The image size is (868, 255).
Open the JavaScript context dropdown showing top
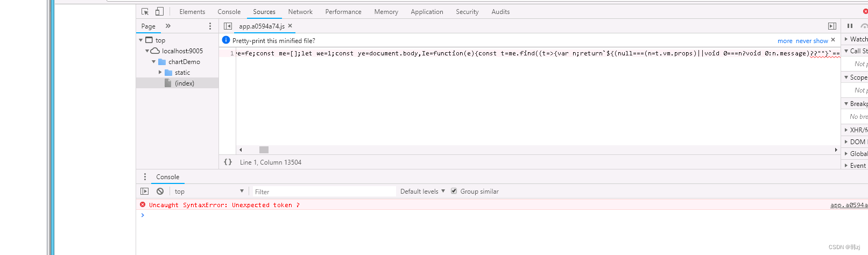pos(209,191)
